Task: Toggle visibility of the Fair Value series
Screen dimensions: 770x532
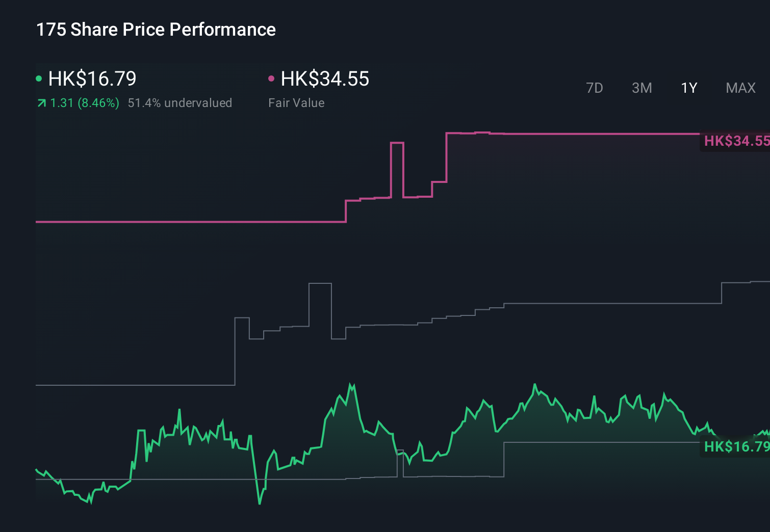Action: pos(272,78)
